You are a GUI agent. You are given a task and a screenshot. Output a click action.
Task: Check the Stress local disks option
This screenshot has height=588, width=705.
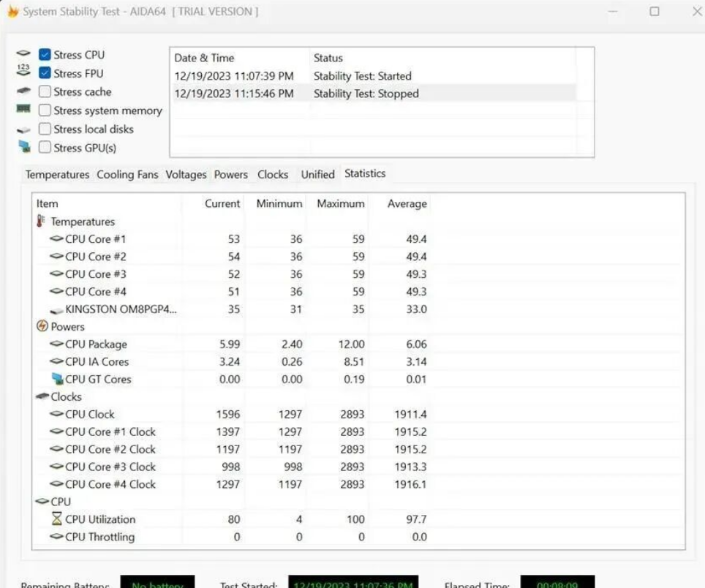coord(45,129)
